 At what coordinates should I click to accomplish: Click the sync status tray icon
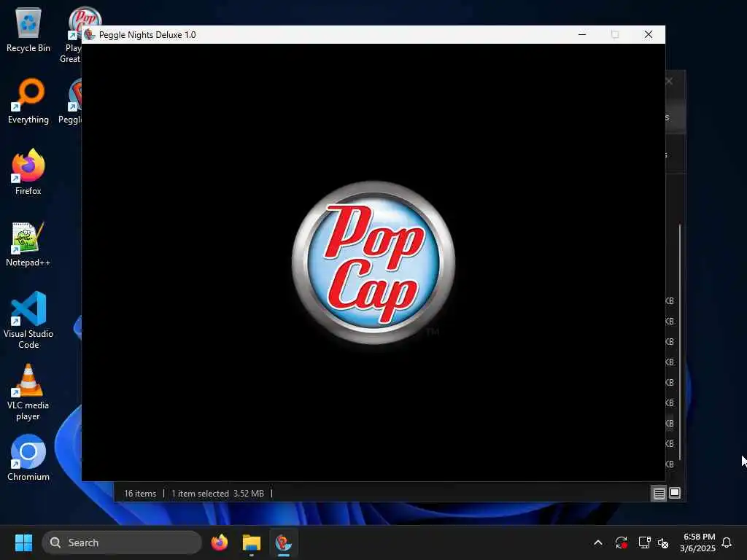[622, 542]
